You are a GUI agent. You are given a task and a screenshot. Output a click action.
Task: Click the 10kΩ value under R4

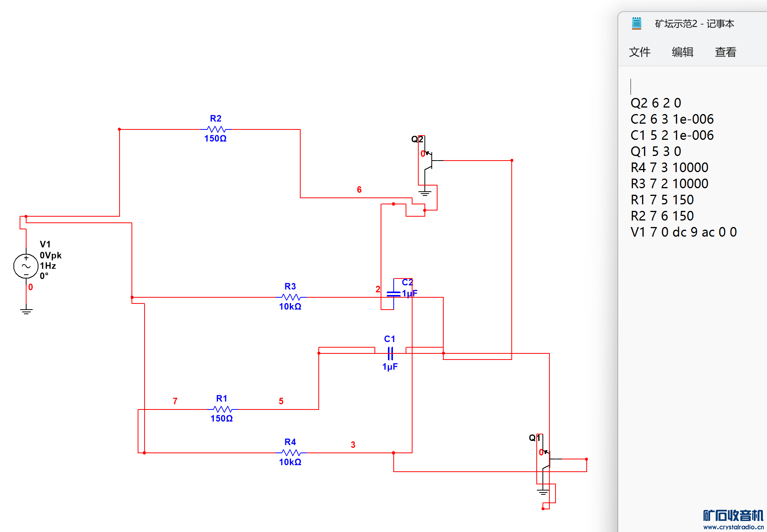click(290, 462)
